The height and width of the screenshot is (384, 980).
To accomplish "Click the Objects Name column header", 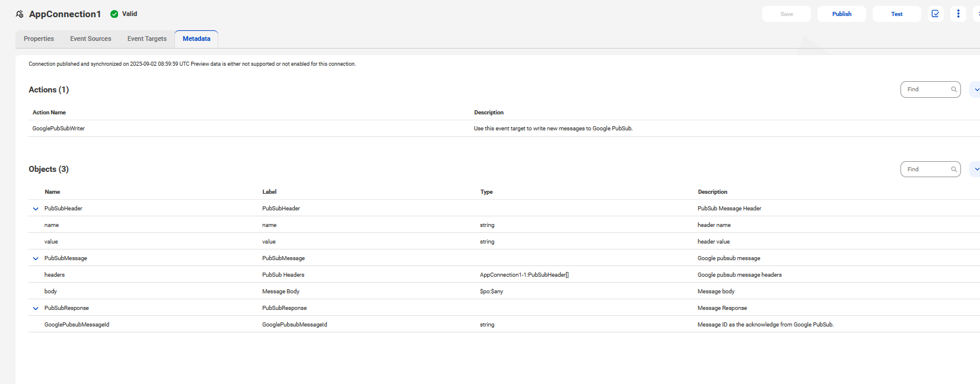I will click(x=52, y=192).
